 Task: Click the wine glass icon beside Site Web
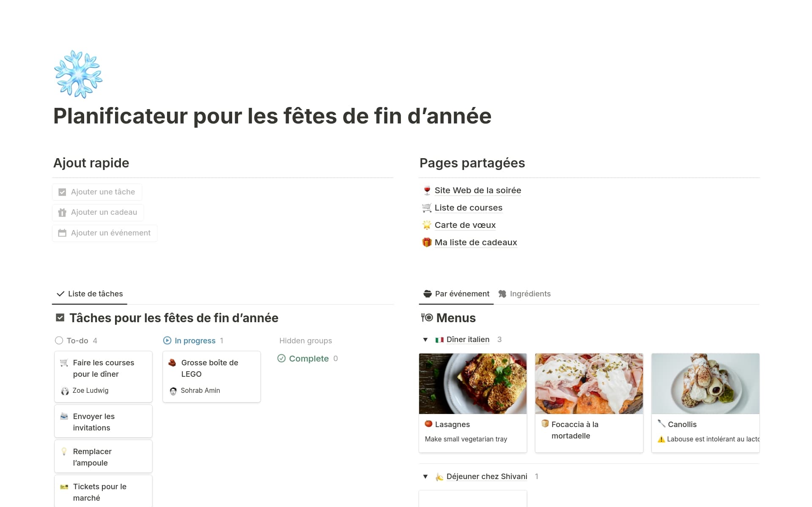(427, 191)
